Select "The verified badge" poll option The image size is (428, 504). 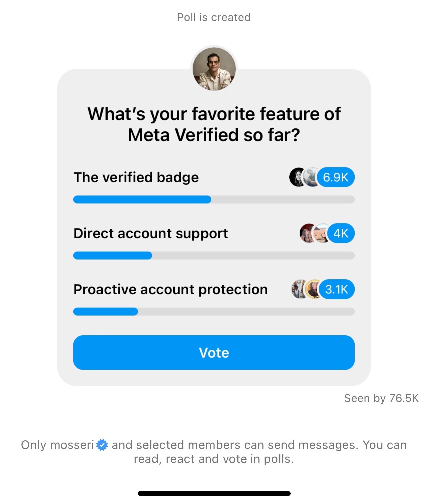(x=136, y=177)
